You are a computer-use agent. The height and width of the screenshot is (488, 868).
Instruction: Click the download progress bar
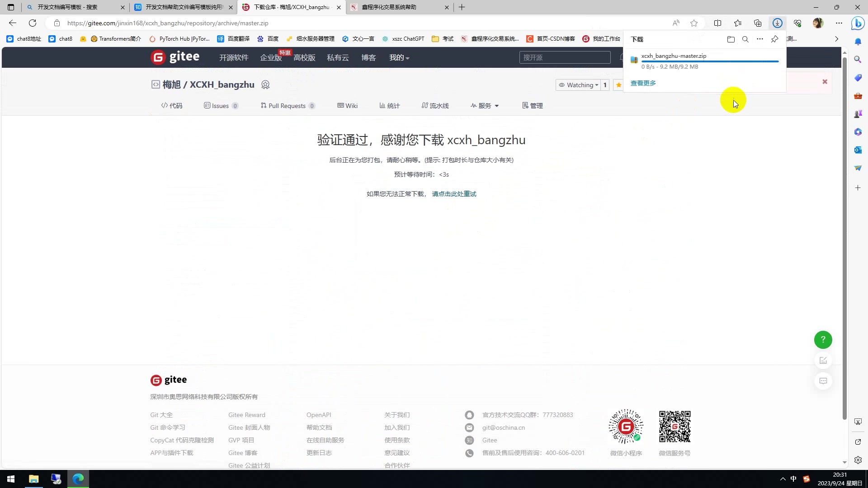pyautogui.click(x=710, y=61)
